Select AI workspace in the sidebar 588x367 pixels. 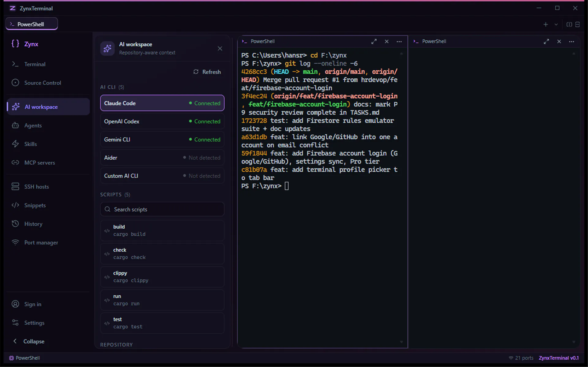coord(48,107)
